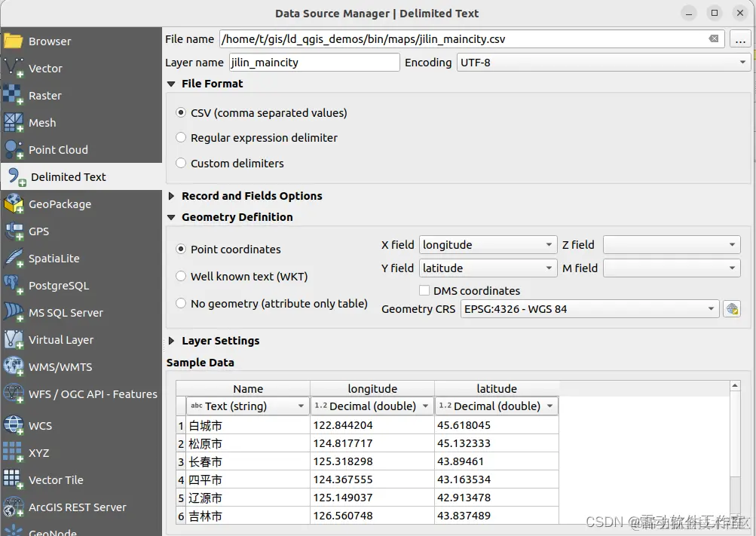This screenshot has width=756, height=536.
Task: Click longitude value 124.367555
Action: click(372, 479)
